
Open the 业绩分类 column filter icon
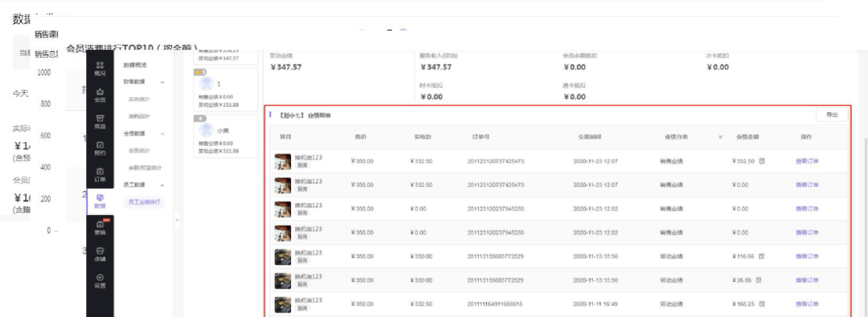[x=720, y=136]
